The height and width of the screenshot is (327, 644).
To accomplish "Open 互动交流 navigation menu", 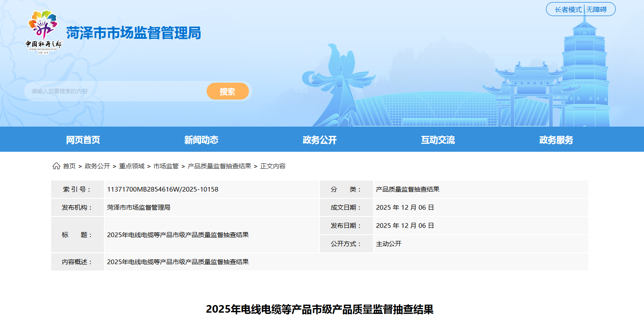I will tap(438, 140).
